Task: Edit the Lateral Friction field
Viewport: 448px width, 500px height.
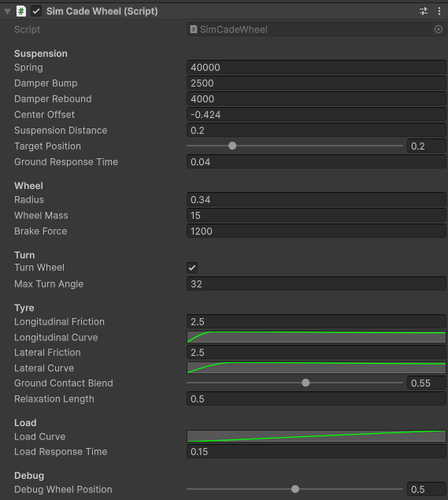Action: point(316,352)
